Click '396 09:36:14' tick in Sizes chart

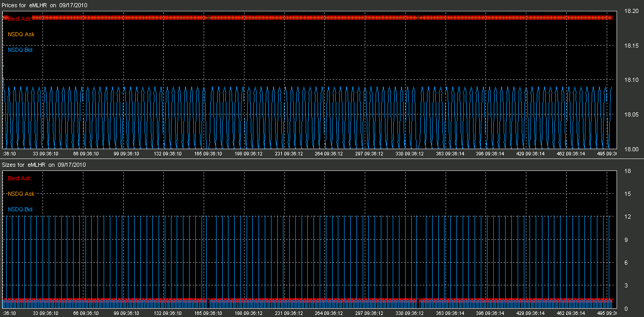click(x=490, y=313)
